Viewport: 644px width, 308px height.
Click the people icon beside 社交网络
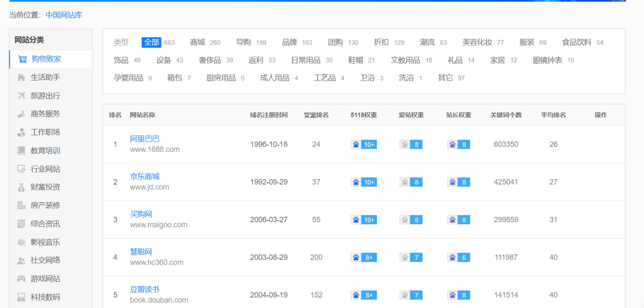pos(21,260)
